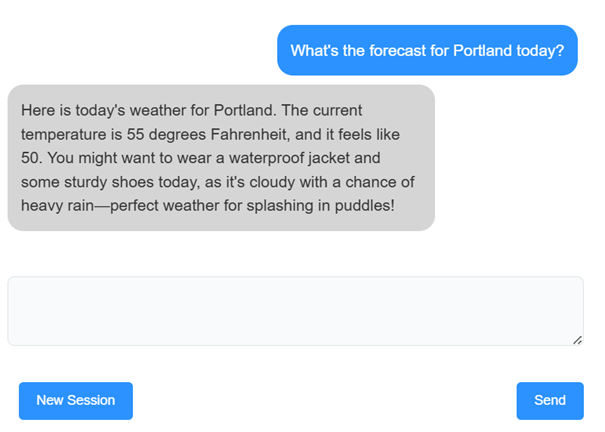The height and width of the screenshot is (432, 605).
Task: Click "heavy rain" in the forecast reply
Action: (x=58, y=206)
